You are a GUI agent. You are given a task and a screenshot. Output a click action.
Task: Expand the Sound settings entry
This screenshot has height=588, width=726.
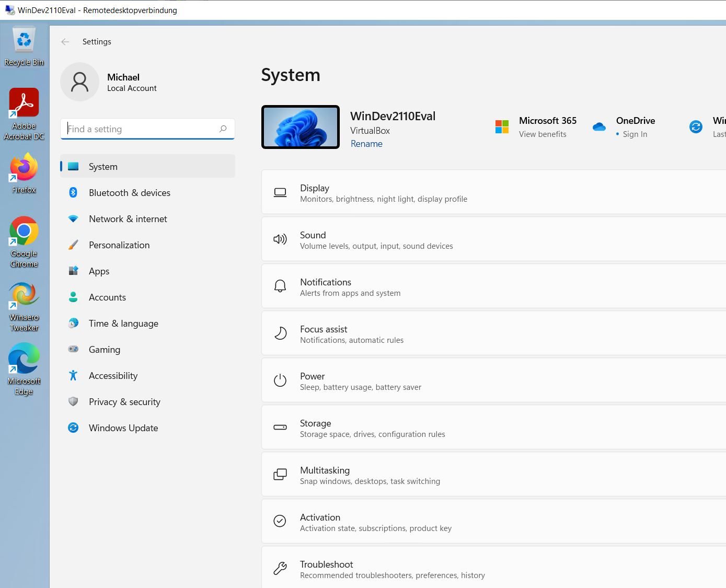click(x=491, y=240)
